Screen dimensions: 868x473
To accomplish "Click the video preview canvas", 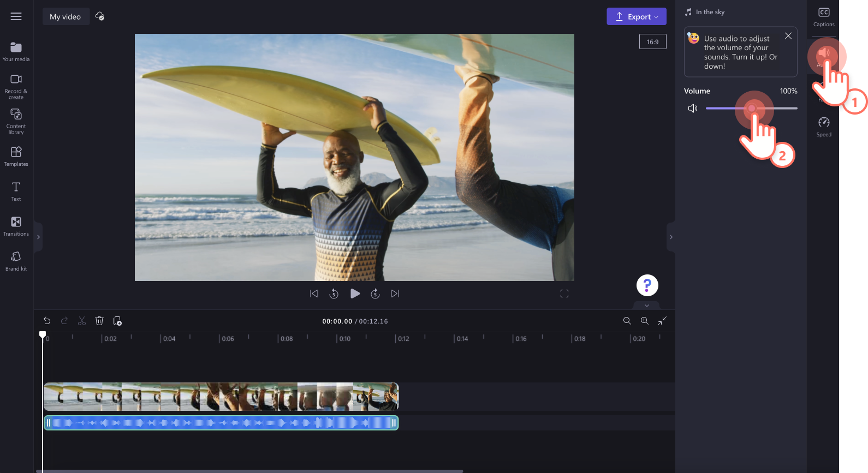I will pyautogui.click(x=354, y=157).
